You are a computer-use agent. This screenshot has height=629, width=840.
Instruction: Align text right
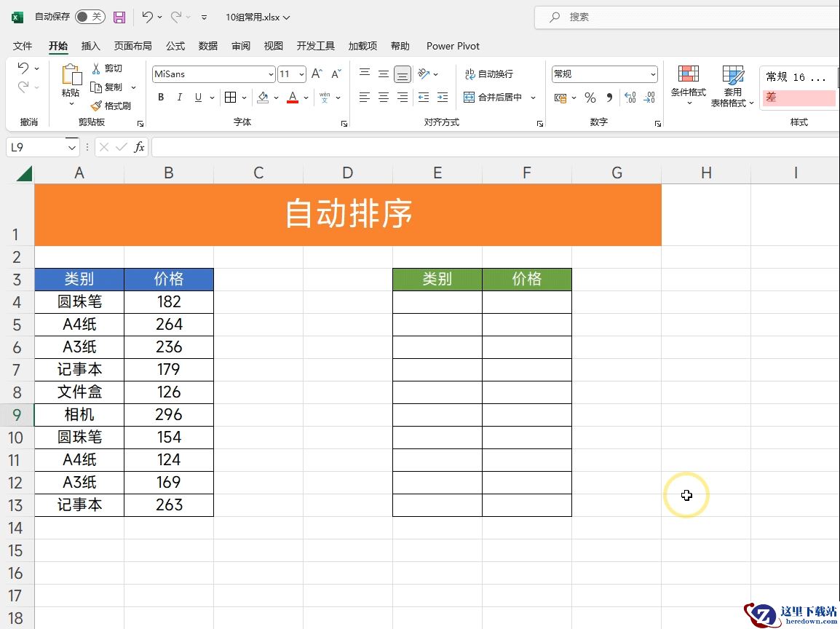tap(403, 97)
